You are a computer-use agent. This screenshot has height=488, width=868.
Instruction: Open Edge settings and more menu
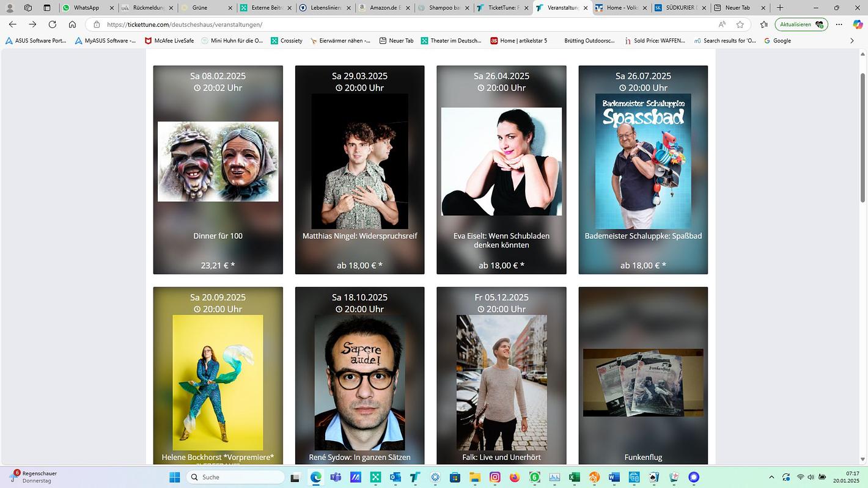coord(839,24)
